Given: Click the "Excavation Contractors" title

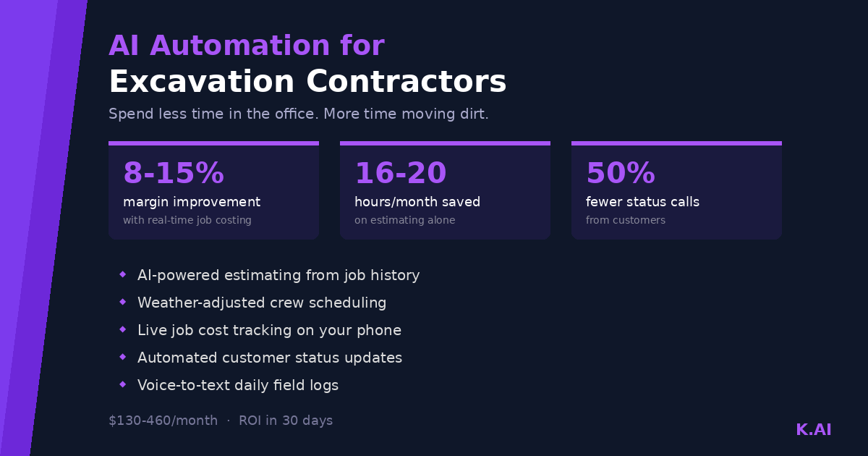Looking at the screenshot, I should click(307, 82).
